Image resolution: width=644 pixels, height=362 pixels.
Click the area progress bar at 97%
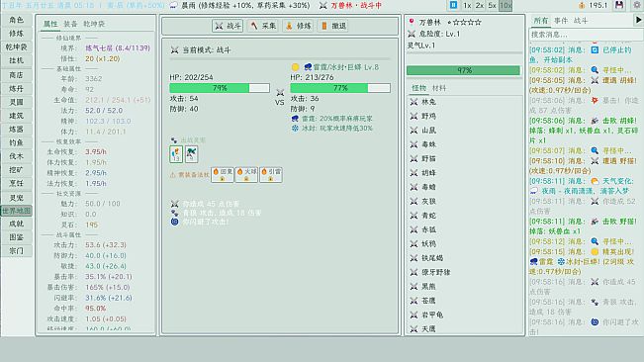463,70
